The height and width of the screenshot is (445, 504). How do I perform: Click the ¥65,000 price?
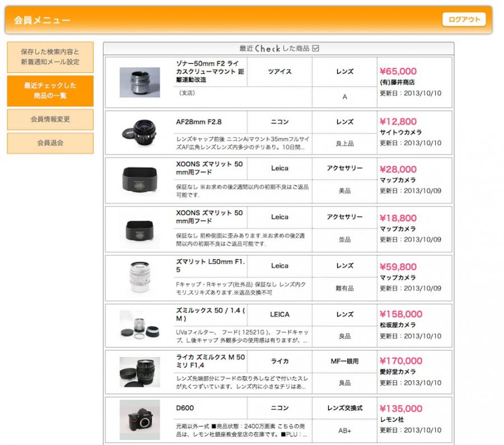pos(398,71)
